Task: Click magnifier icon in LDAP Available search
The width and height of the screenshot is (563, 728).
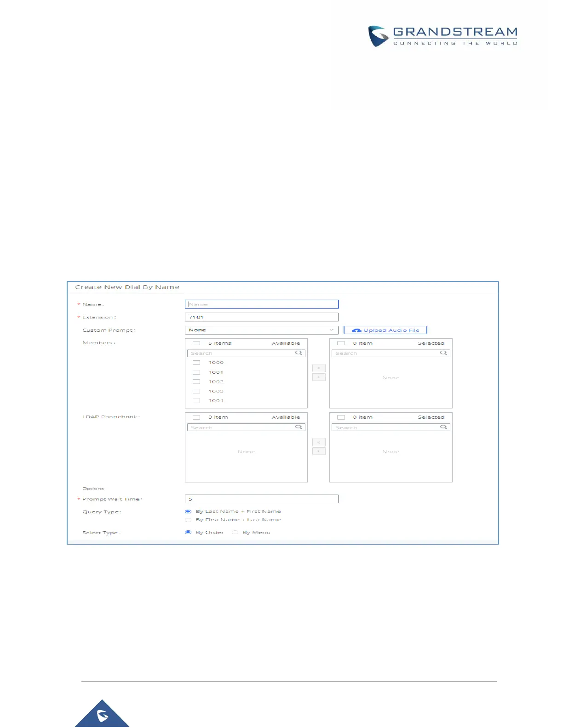Action: [x=299, y=427]
